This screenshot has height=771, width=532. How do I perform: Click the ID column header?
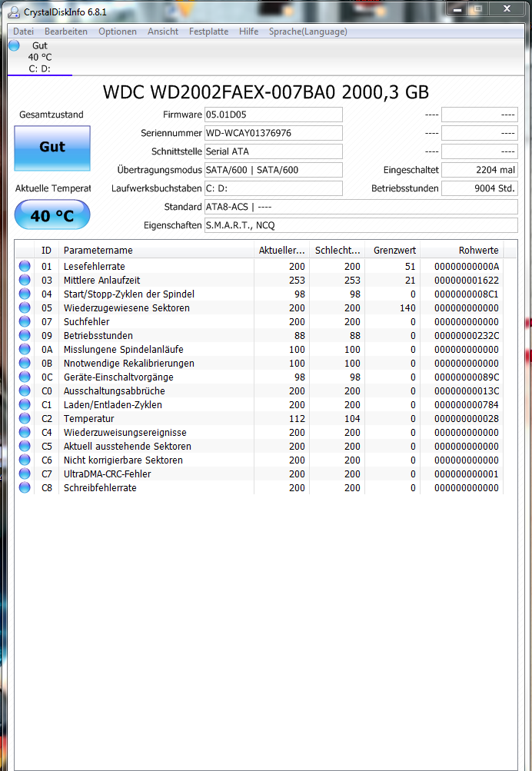pos(46,251)
